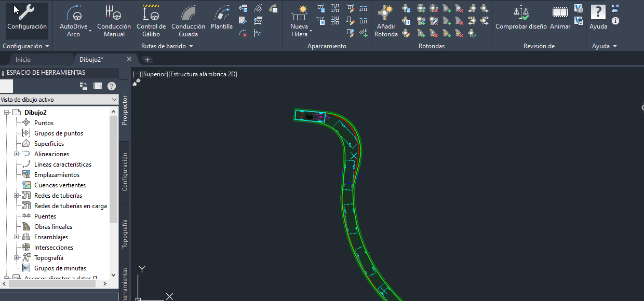The height and width of the screenshot is (301, 644).
Task: Expand the Redes de tuberías node
Action: [17, 196]
